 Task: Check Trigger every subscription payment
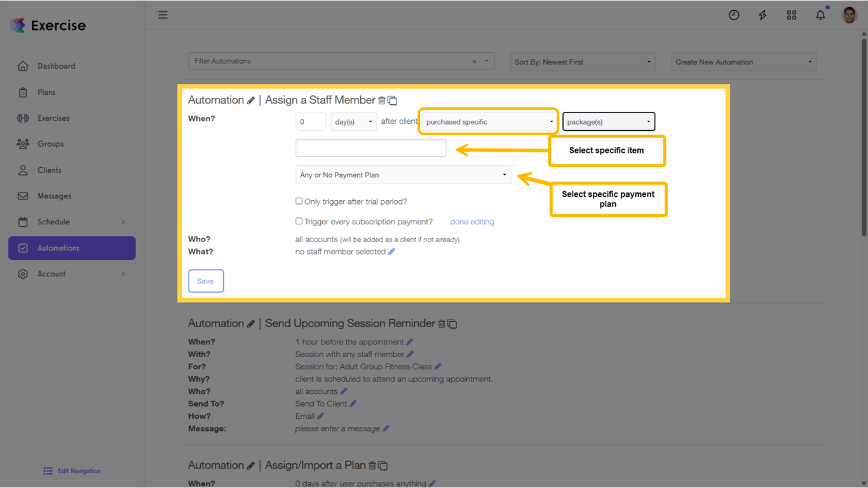point(299,221)
